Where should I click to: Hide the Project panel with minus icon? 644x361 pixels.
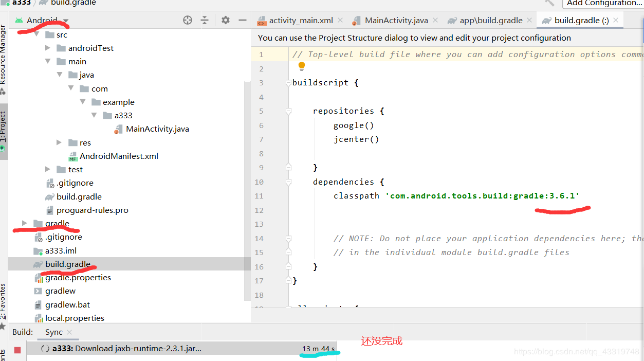(243, 20)
